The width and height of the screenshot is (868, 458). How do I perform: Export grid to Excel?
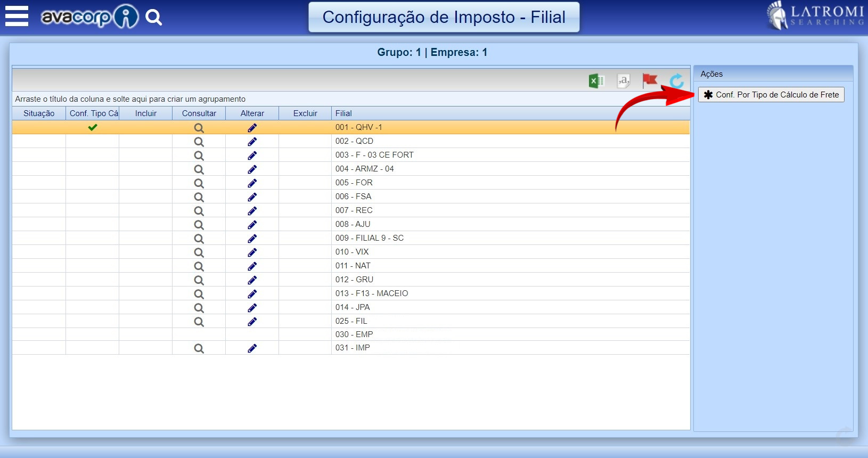(596, 81)
